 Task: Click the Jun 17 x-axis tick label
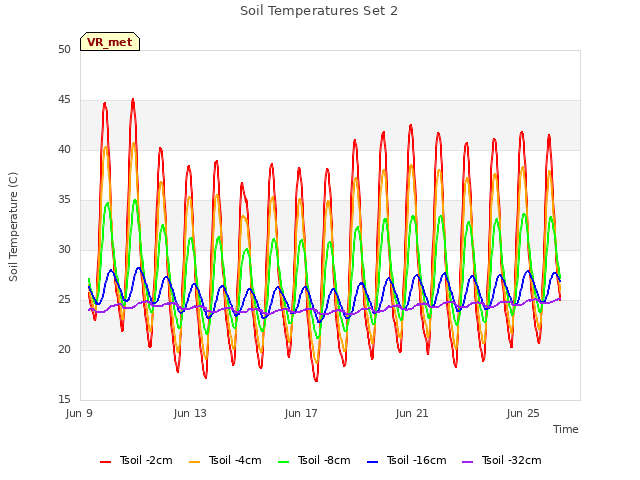coord(301,413)
